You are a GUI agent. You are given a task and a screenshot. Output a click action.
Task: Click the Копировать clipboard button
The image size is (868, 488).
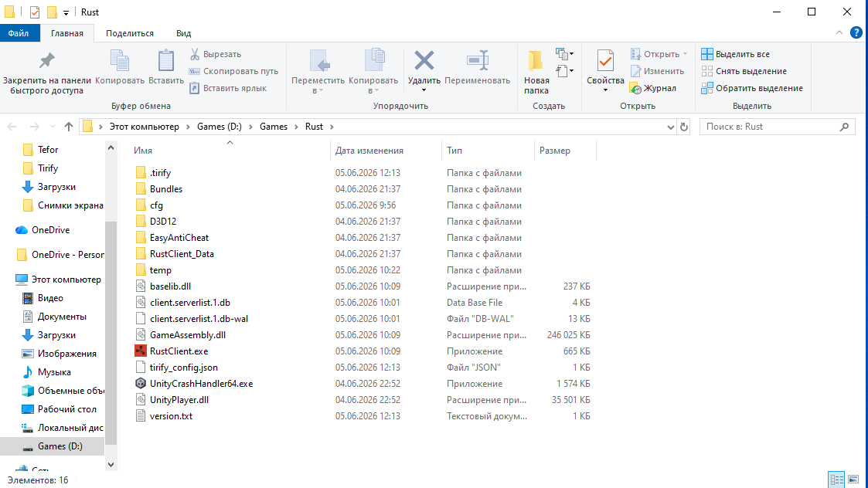pos(120,67)
